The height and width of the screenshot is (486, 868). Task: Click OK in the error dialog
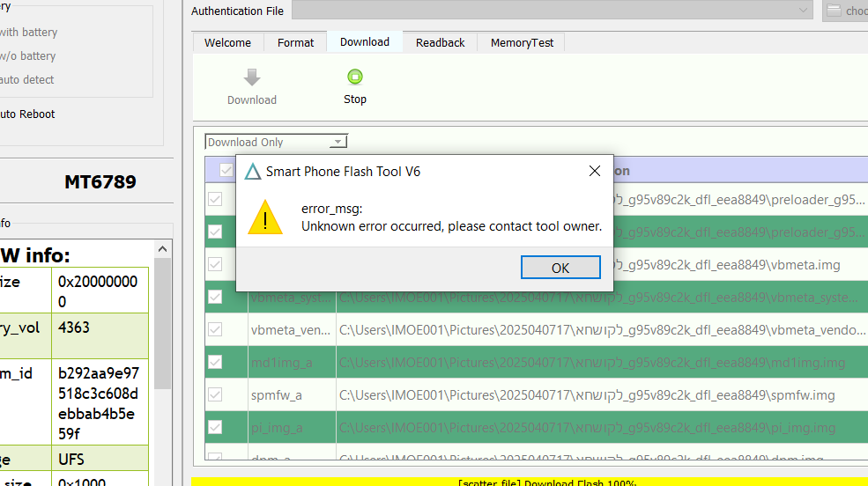(x=560, y=268)
